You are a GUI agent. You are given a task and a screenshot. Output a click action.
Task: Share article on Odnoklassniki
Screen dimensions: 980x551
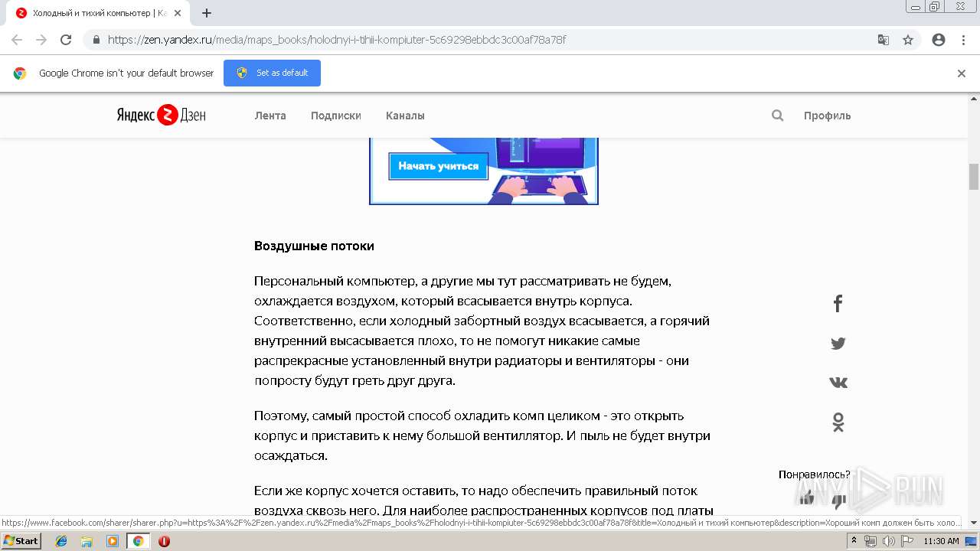click(838, 422)
